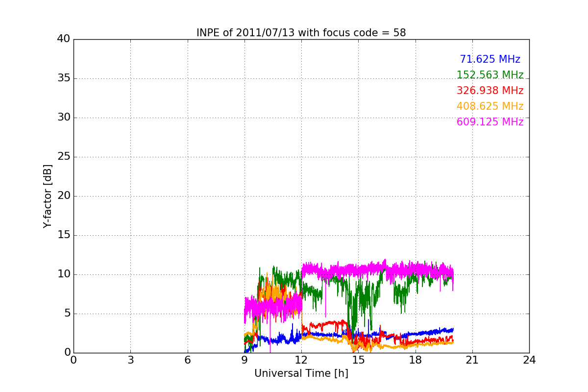
Task: Click the x-axis tick label 18
Action: click(x=416, y=360)
